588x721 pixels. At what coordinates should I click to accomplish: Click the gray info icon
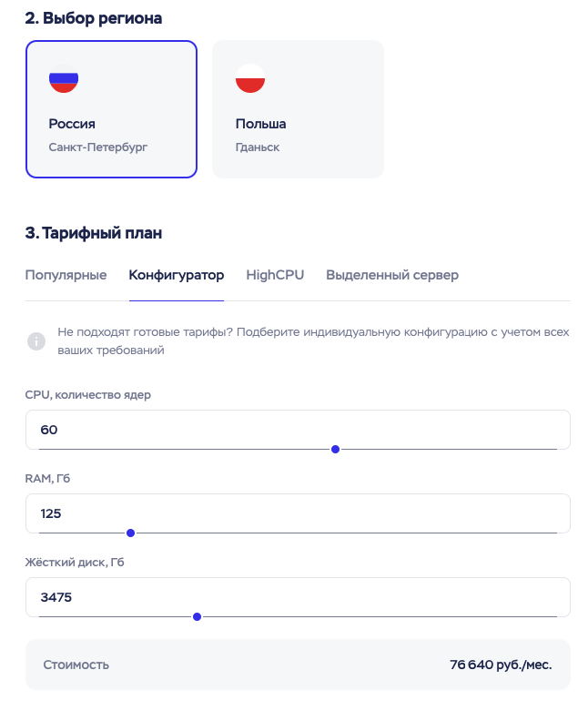click(36, 341)
